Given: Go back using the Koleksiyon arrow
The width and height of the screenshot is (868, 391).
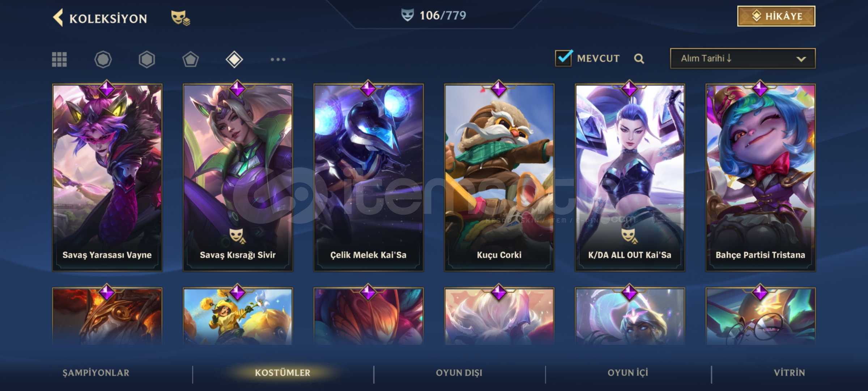Looking at the screenshot, I should point(58,18).
